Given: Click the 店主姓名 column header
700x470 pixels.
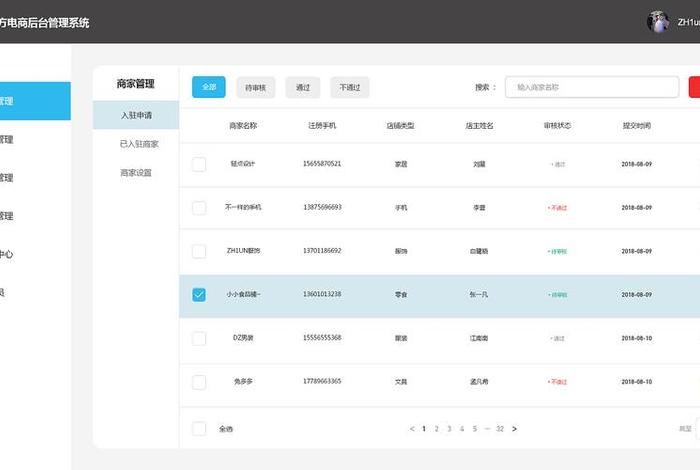Looking at the screenshot, I should pos(479,126).
